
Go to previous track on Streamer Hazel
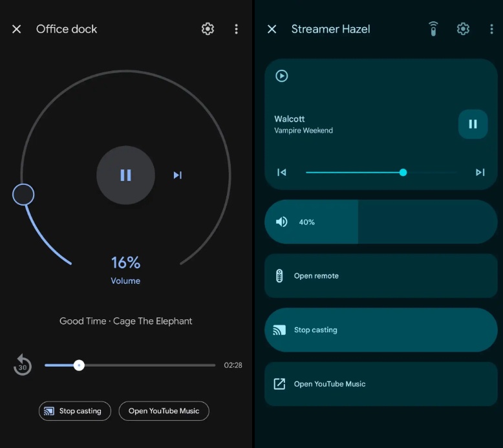(282, 173)
